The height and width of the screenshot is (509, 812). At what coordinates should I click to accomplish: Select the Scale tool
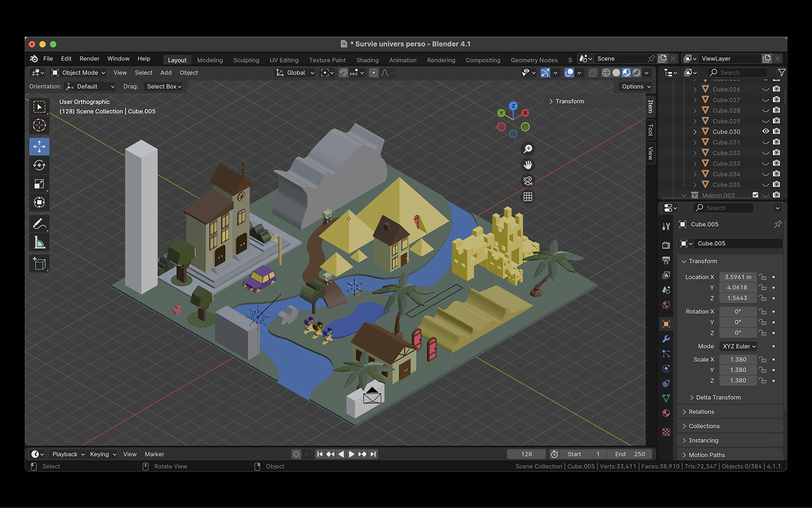pos(39,184)
